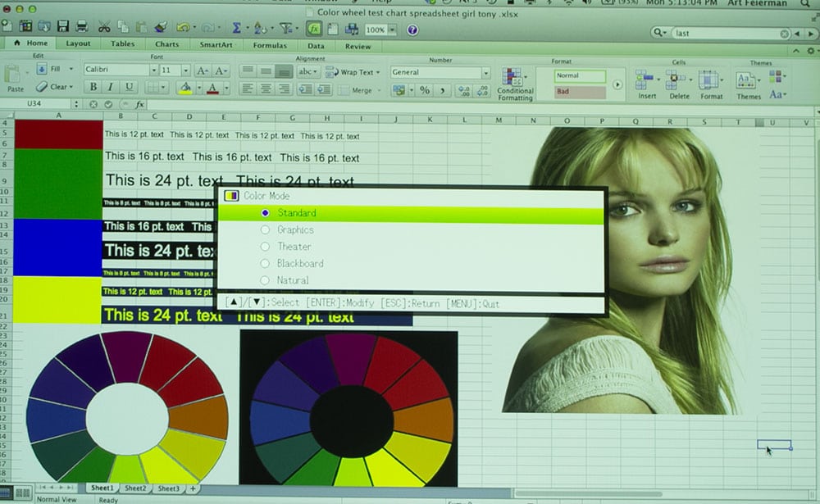This screenshot has width=820, height=504.
Task: Align text right in the Alignment group
Action: 284,89
